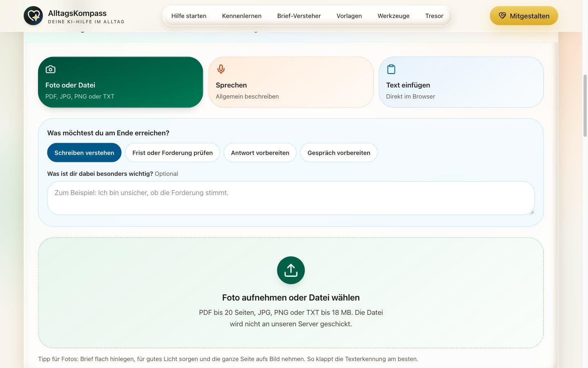Go to the Kennenlernen nav item
588x368 pixels.
tap(242, 16)
